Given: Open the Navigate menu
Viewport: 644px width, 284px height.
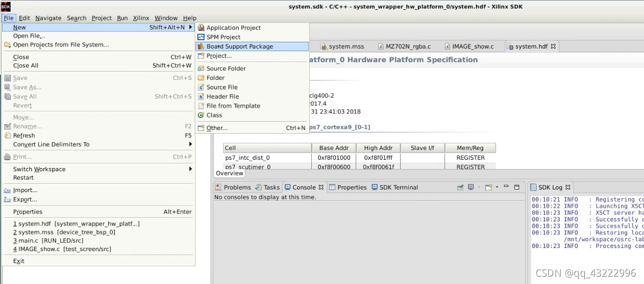Looking at the screenshot, I should point(49,18).
